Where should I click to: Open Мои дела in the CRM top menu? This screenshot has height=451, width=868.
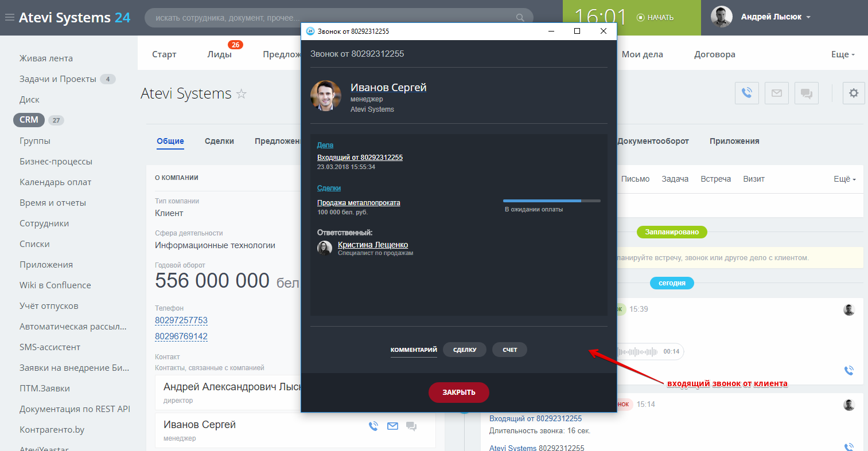click(643, 54)
